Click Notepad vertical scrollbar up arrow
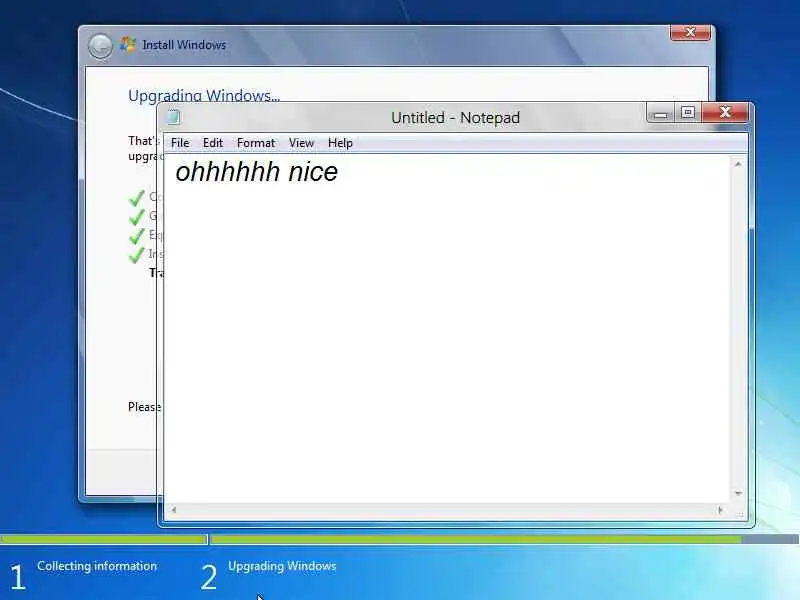The width and height of the screenshot is (800, 600). pyautogui.click(x=738, y=164)
